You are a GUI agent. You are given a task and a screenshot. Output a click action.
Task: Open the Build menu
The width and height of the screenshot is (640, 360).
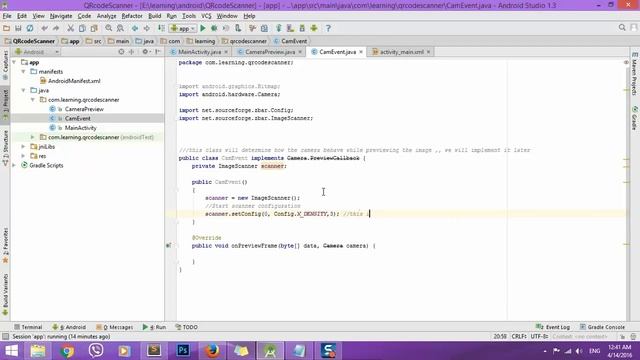[x=154, y=16]
